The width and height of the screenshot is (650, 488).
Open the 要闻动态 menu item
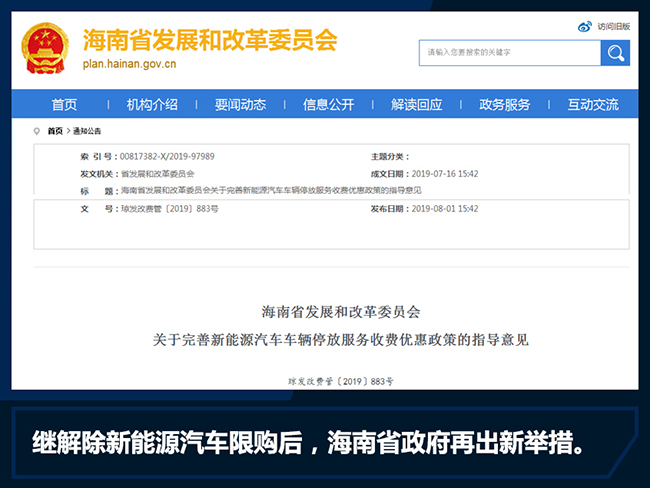coord(240,104)
